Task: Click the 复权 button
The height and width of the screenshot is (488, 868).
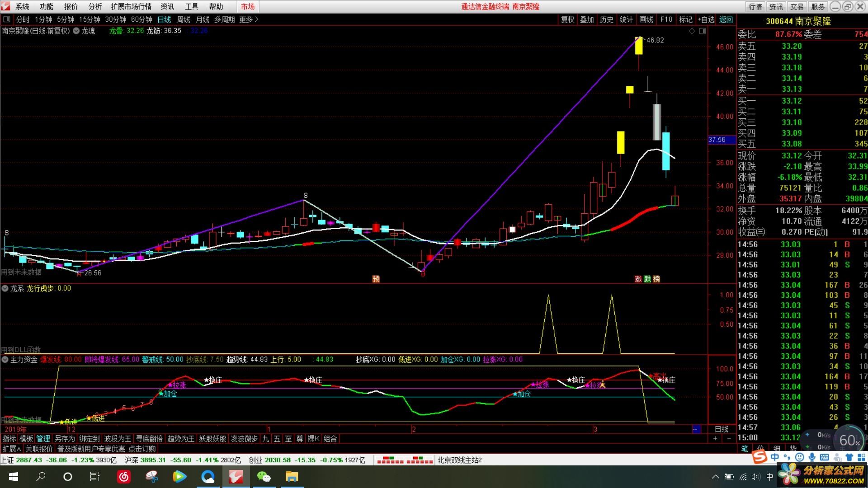Action: (x=567, y=19)
